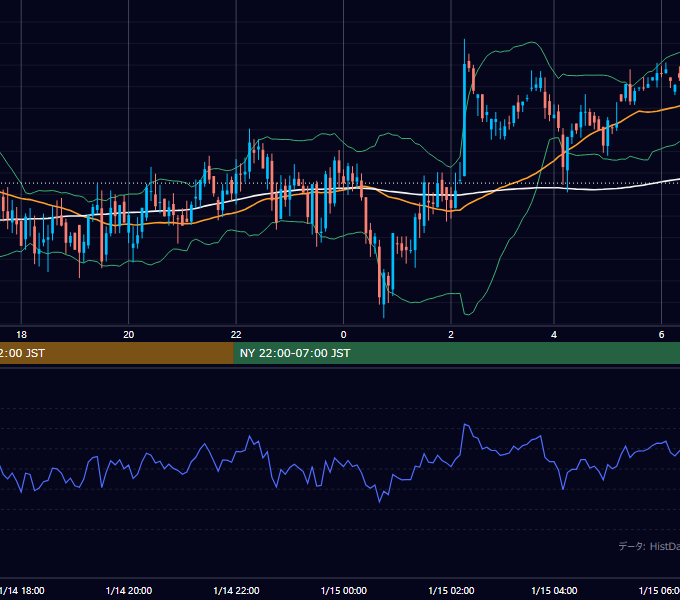Click the hour tick labeled 4
This screenshot has height=600, width=680.
(554, 334)
